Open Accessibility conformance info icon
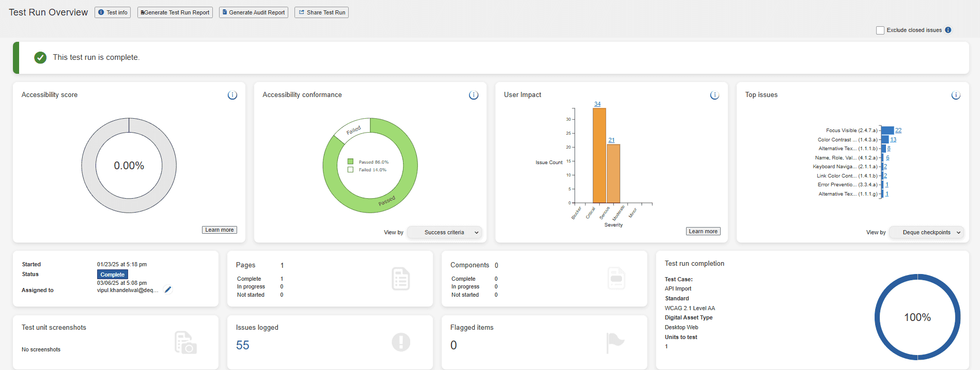This screenshot has width=980, height=370. (x=473, y=95)
